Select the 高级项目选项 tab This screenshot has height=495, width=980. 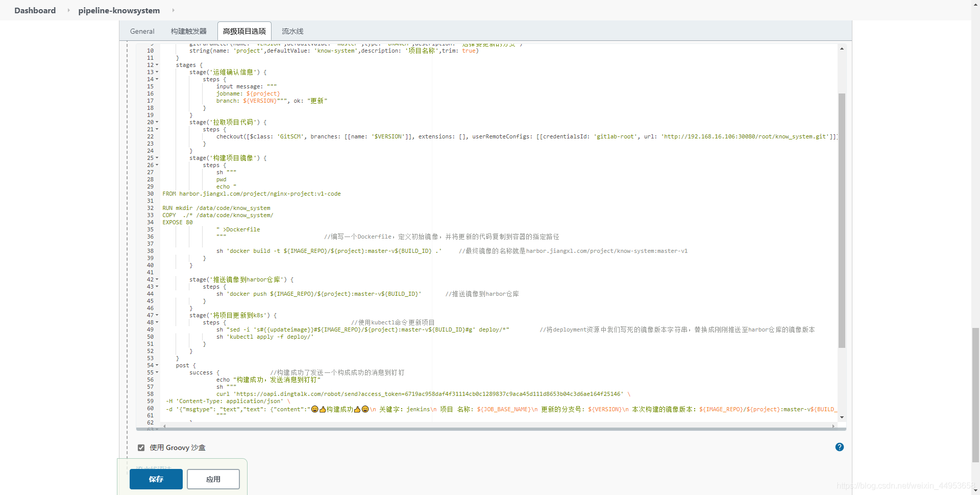[244, 31]
